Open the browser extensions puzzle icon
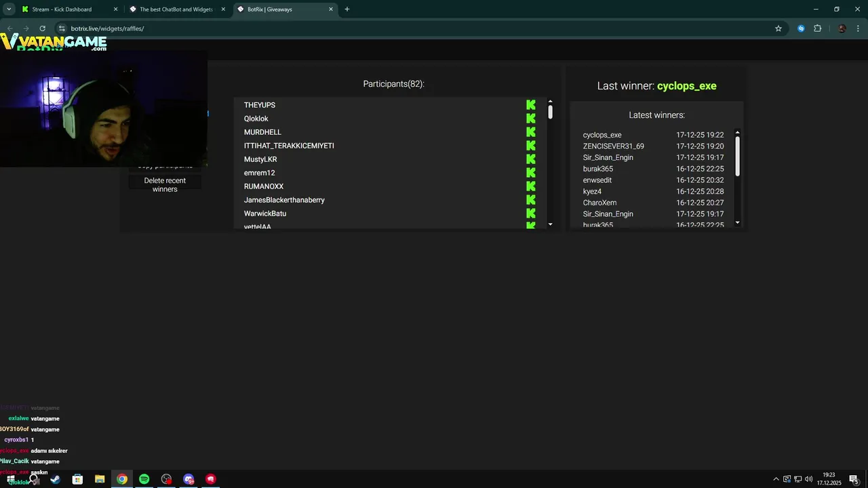The width and height of the screenshot is (868, 488). point(817,28)
